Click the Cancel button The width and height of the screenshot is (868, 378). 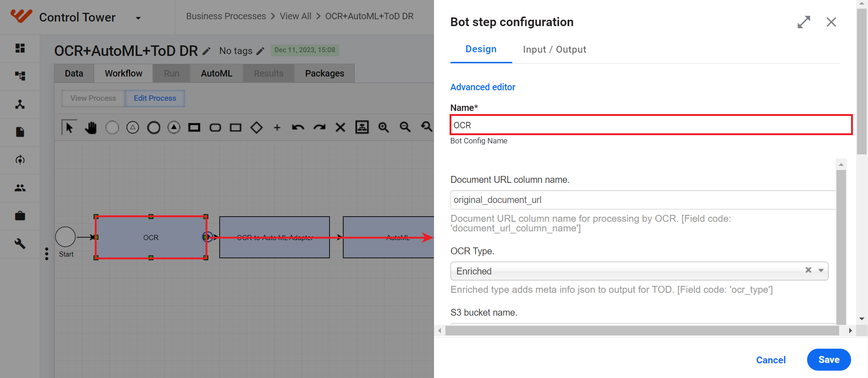pyautogui.click(x=771, y=360)
